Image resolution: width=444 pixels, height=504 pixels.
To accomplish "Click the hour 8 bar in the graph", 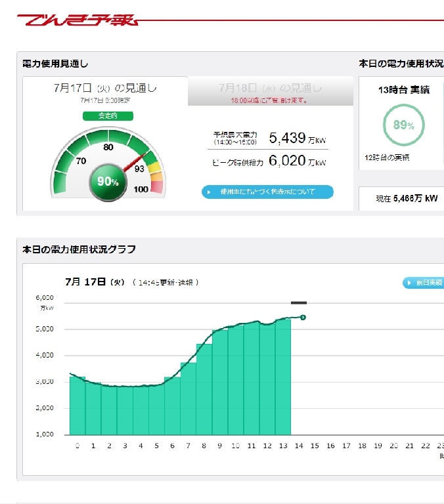I will pos(204,389).
